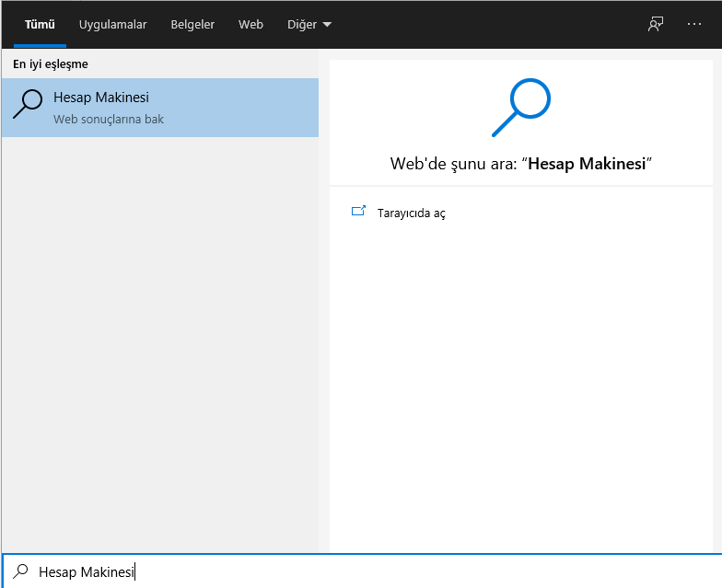Viewport: 722px width, 588px height.
Task: Click the bold quoted Hesap Makinesi in preview
Action: point(586,165)
